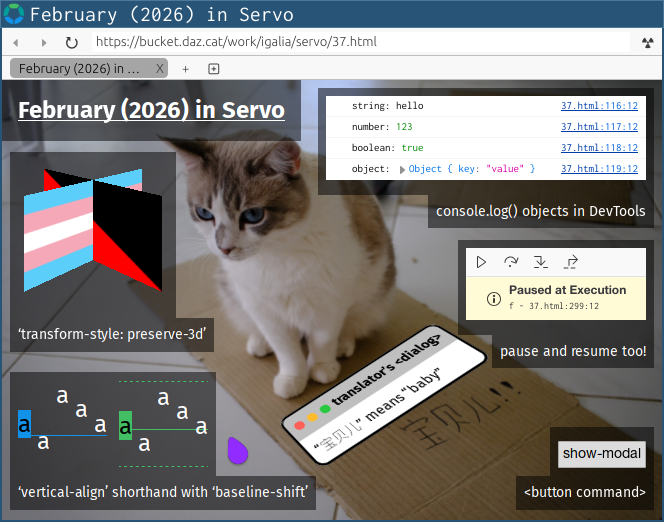Open the 37.html:116:12 source link
The height and width of the screenshot is (522, 664).
tap(599, 105)
